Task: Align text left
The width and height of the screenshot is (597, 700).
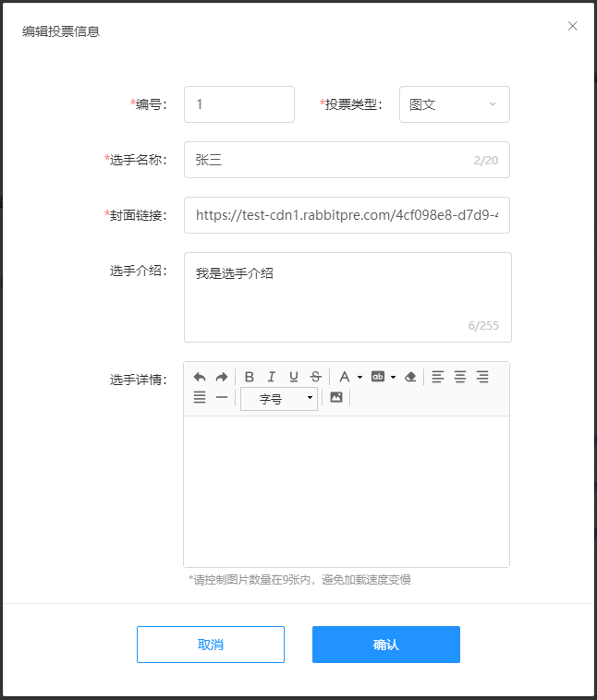Action: (x=438, y=377)
